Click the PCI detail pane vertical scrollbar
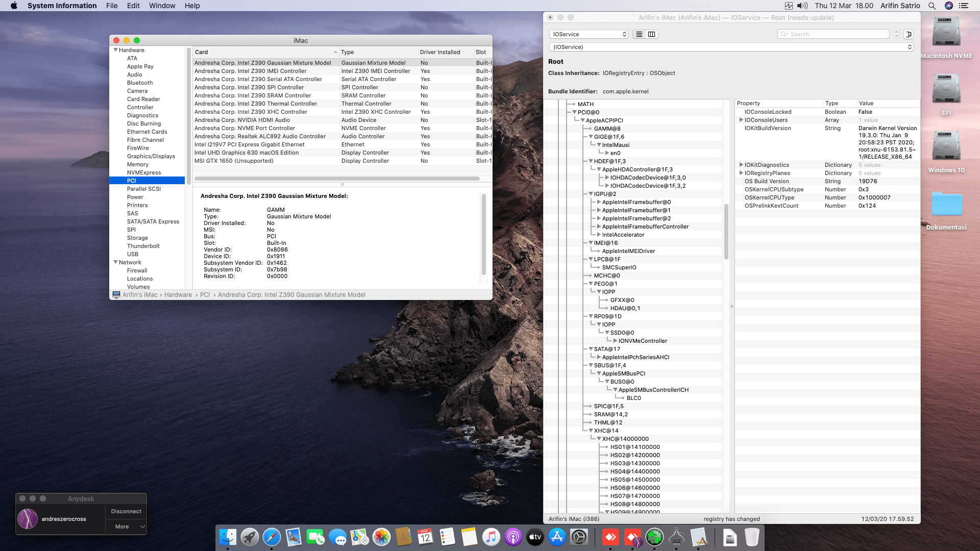This screenshot has height=551, width=980. (483, 234)
